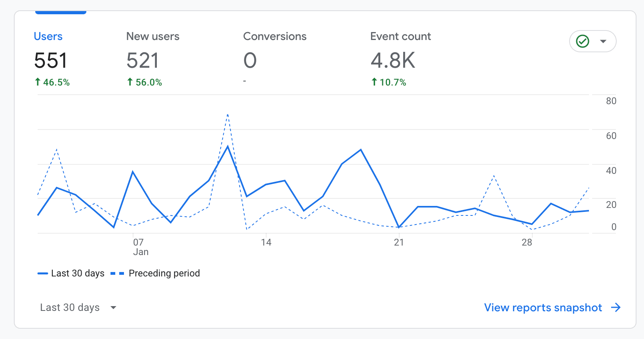Click the green up arrow beside 56.0%

click(130, 82)
